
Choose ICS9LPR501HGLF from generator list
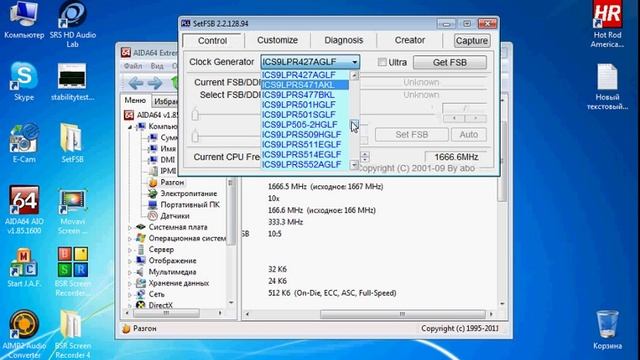pyautogui.click(x=305, y=104)
